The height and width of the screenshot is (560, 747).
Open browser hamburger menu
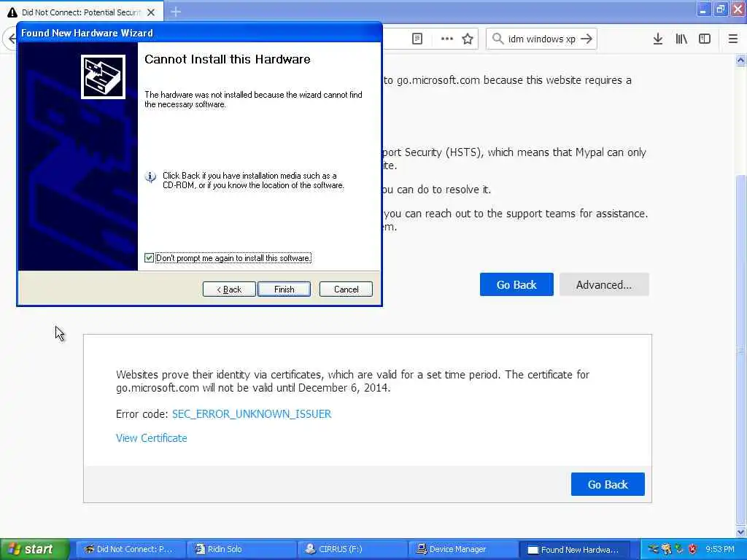click(732, 39)
